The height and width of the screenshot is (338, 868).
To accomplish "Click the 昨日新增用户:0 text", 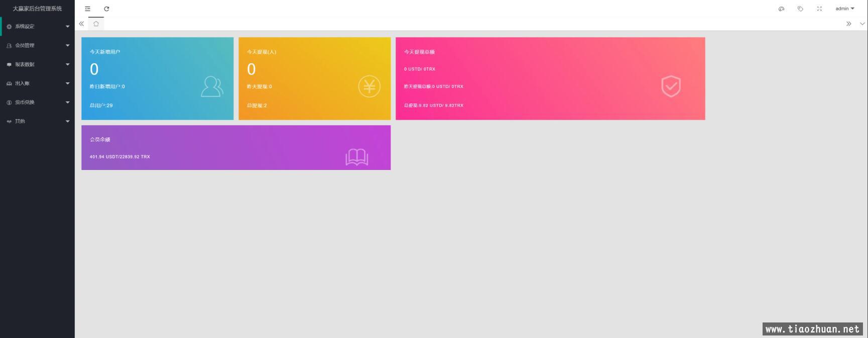I will coord(107,86).
